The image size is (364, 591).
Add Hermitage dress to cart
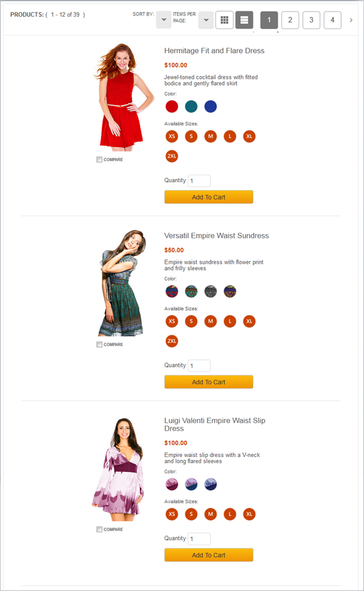[209, 197]
